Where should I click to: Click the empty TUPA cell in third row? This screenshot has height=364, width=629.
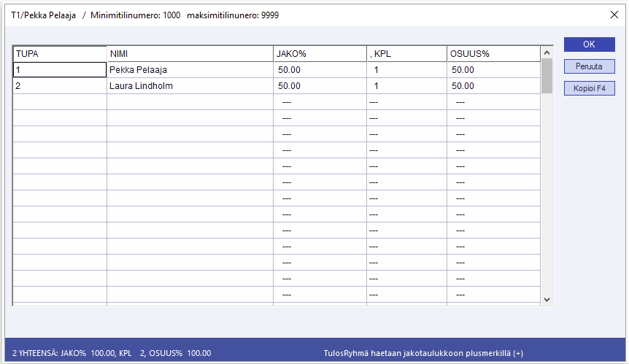[x=60, y=102]
